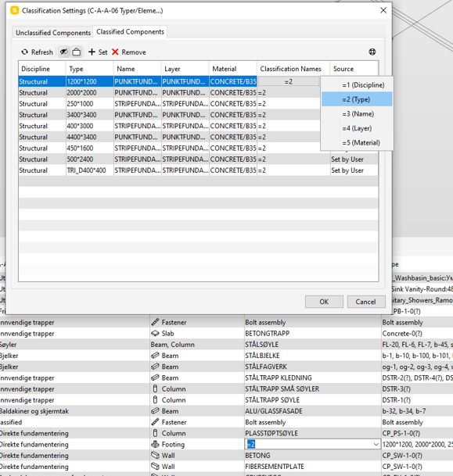Screen dimensions: 453x476
Task: Open the =2 dropdown arrow in the Footing row
Action: [x=376, y=445]
